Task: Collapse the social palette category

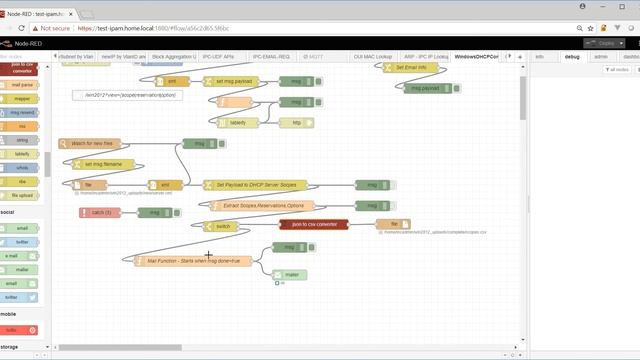Action: click(x=7, y=212)
